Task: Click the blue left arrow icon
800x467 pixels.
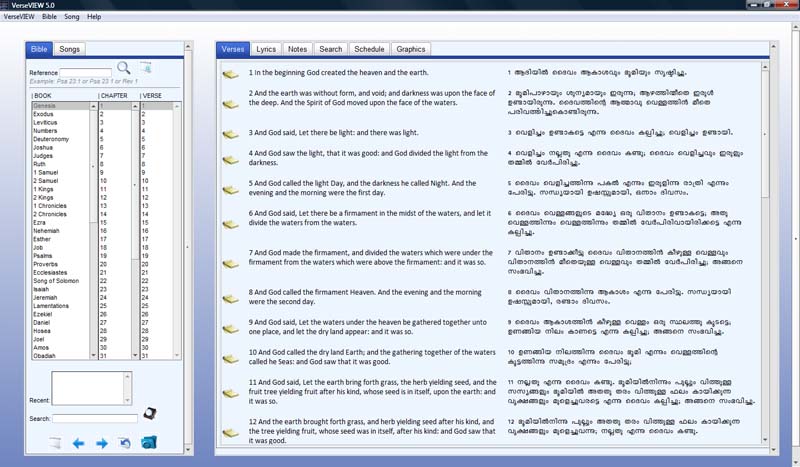Action: 78,443
